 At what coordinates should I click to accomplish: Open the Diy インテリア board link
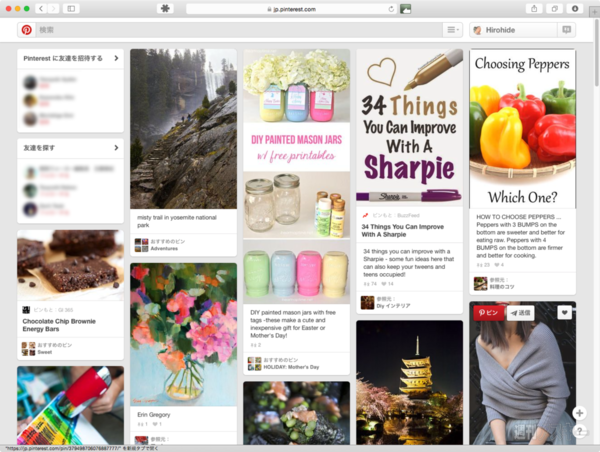393,306
